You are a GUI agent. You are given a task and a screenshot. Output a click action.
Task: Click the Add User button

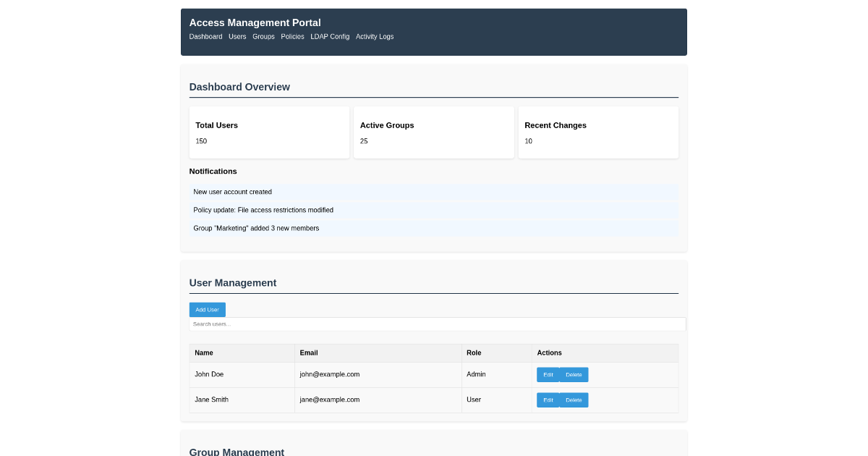click(x=207, y=309)
